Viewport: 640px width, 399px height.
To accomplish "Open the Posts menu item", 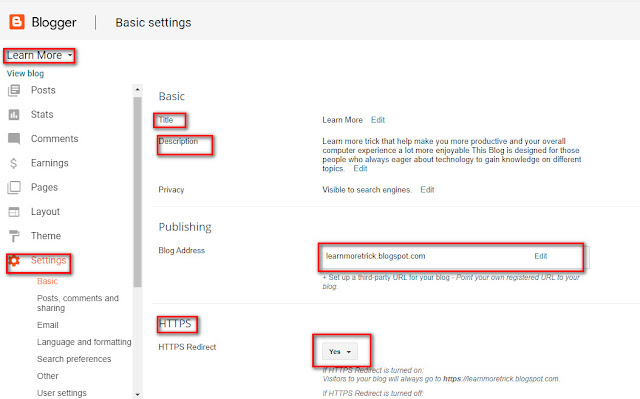I will click(x=43, y=90).
